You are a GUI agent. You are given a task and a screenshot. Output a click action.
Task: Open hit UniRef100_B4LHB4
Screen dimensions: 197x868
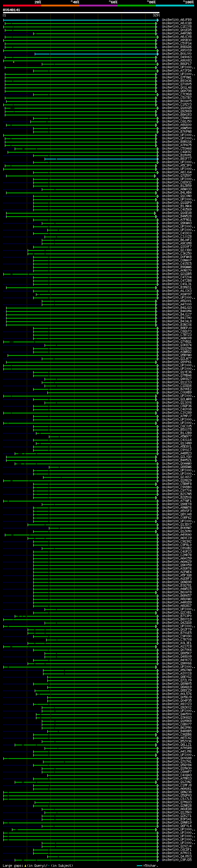pos(177,192)
